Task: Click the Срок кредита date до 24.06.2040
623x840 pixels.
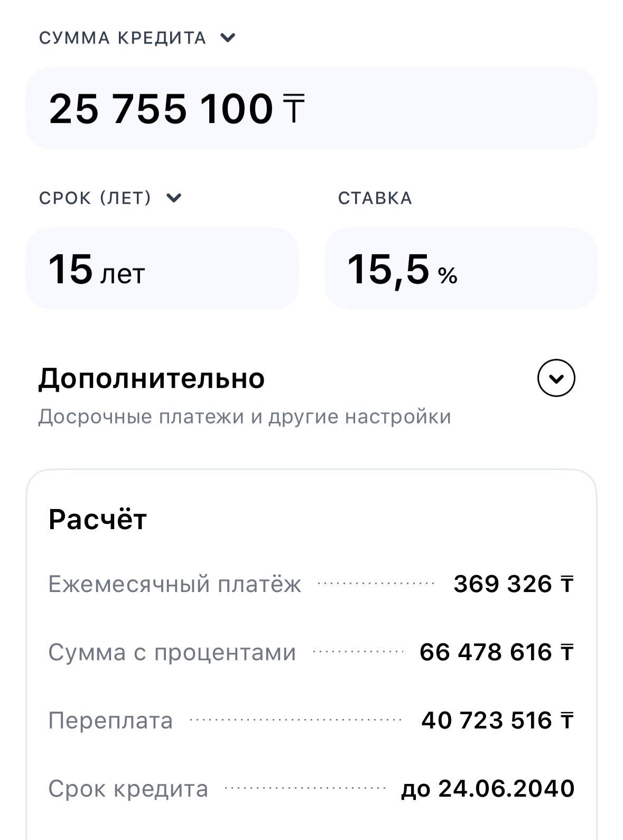Action: pyautogui.click(x=488, y=789)
